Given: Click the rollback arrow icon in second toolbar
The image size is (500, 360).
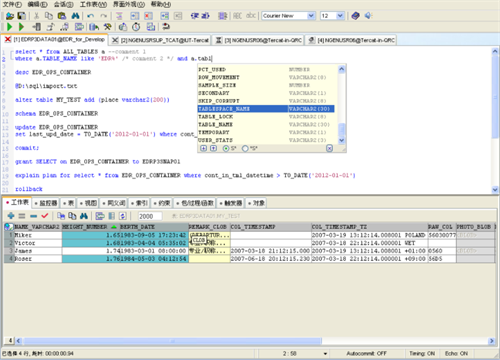Looking at the screenshot, I should click(x=166, y=27).
